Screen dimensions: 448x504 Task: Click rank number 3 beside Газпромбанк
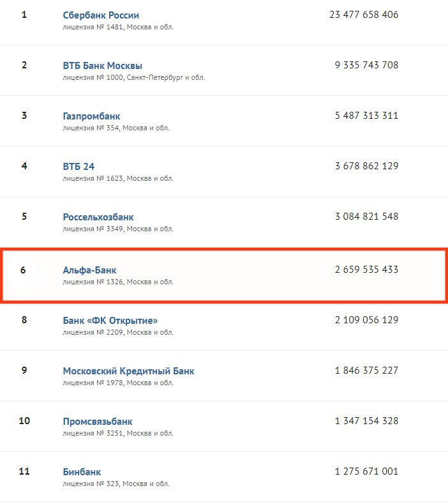coord(24,116)
